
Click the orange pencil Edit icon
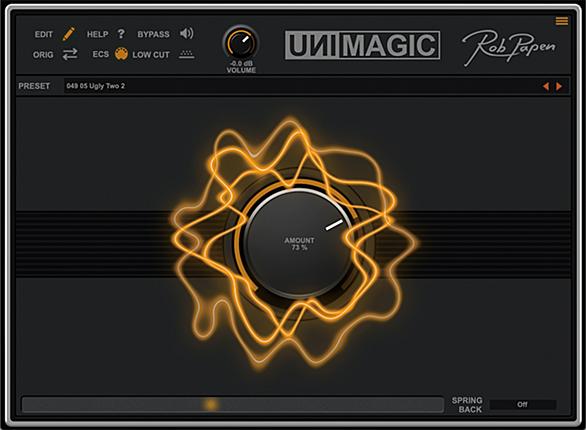[69, 34]
